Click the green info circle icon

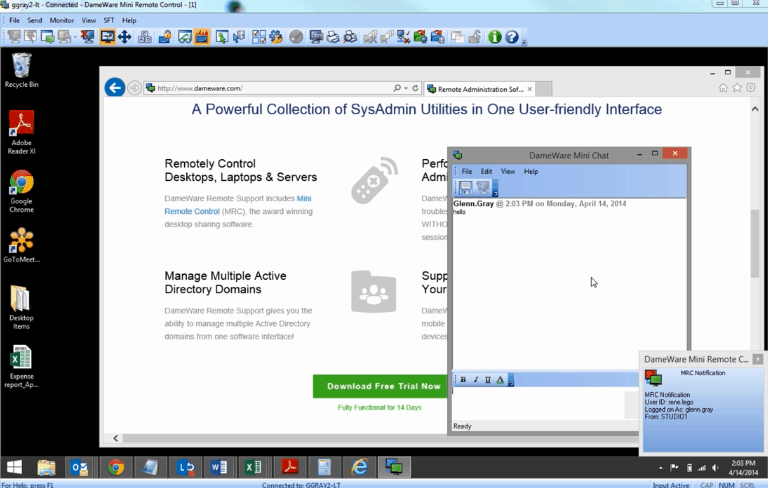point(495,37)
